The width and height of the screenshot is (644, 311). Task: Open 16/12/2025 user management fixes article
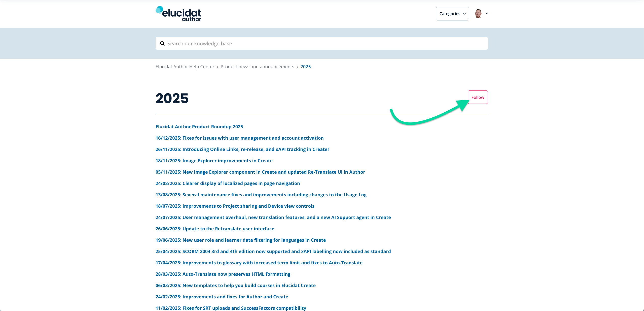pyautogui.click(x=239, y=138)
